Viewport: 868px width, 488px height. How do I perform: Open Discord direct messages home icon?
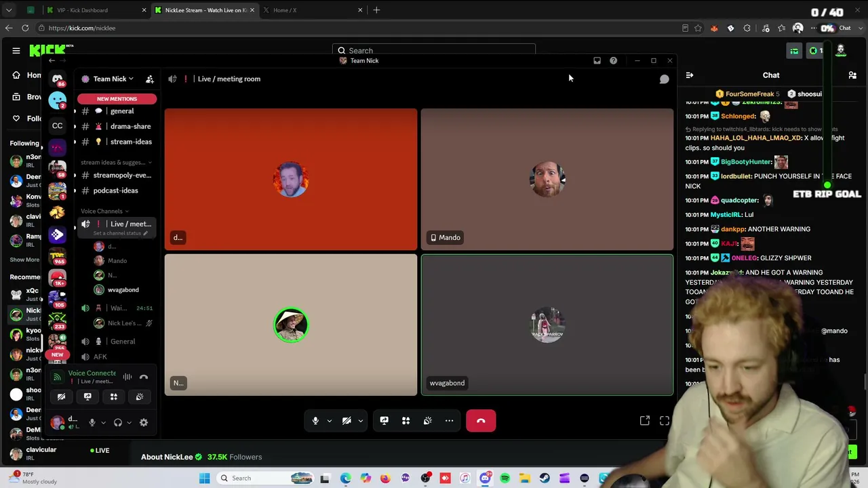[x=57, y=79]
